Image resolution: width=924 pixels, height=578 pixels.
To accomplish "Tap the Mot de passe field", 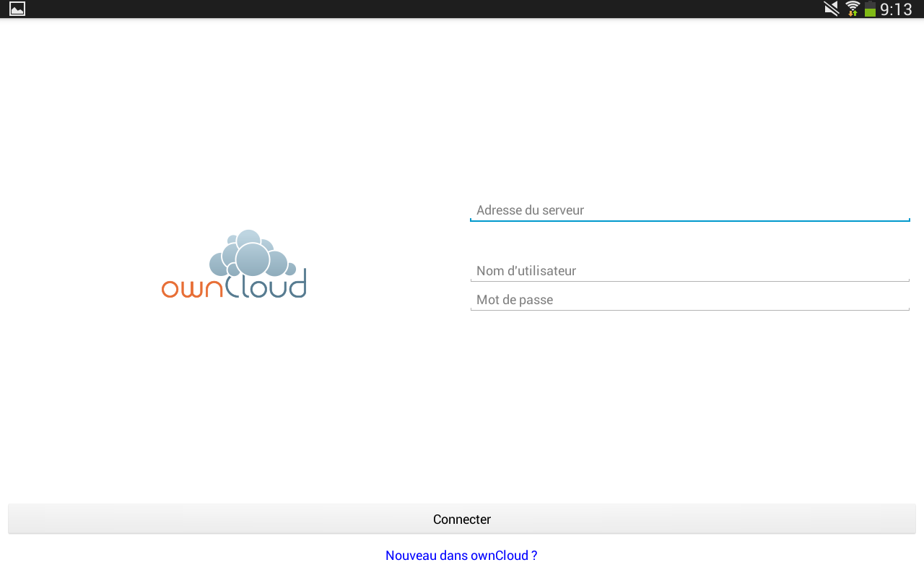I will (689, 300).
